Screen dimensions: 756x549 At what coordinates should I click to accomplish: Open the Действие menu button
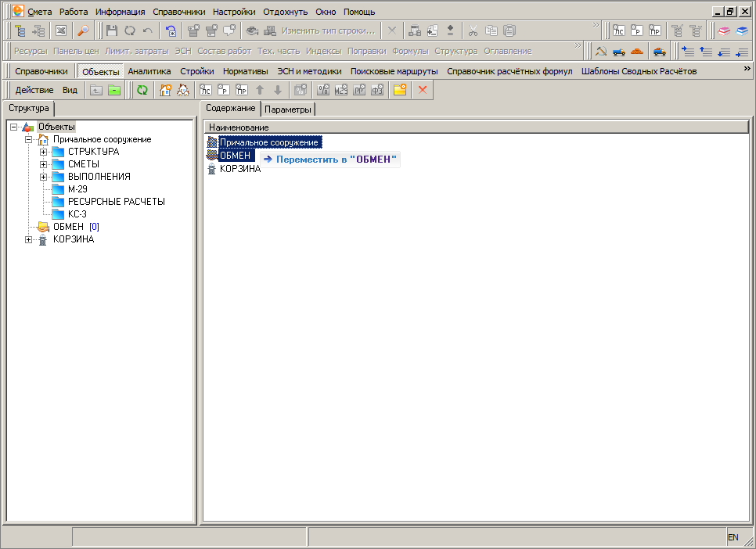[x=34, y=90]
